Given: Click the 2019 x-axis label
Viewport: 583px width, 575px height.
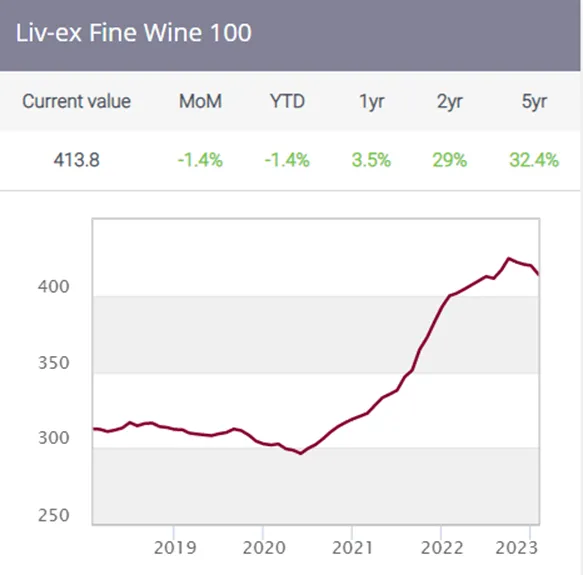Looking at the screenshot, I should tap(175, 548).
